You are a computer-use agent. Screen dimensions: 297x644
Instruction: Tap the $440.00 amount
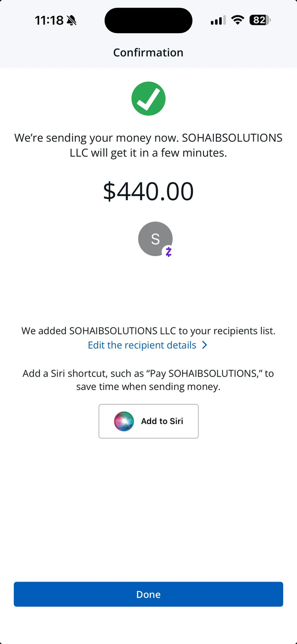(x=148, y=191)
